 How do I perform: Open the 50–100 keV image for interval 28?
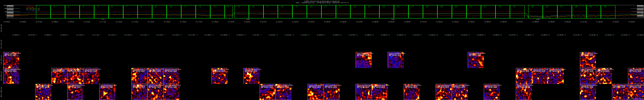(444, 92)
